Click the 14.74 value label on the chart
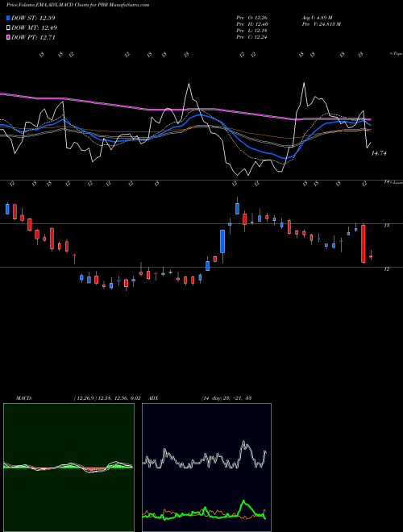Viewport: 403px width, 532px height. coord(379,153)
